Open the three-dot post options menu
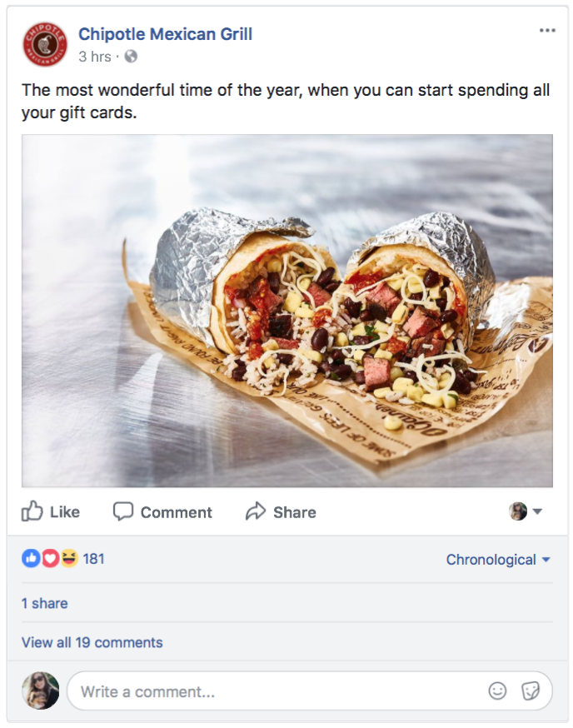This screenshot has width=573, height=728. pos(547,31)
